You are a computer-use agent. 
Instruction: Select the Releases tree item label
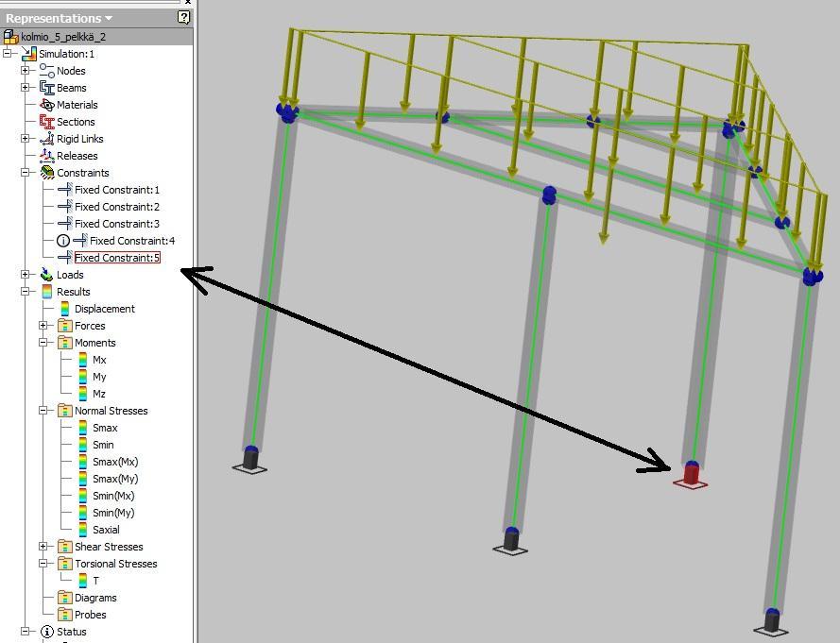[x=77, y=156]
